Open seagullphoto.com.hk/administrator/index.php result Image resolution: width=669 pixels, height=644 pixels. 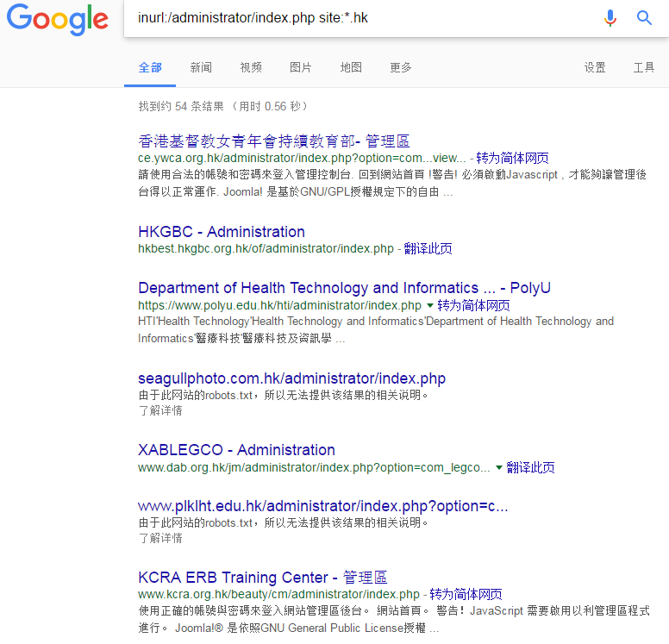click(292, 378)
